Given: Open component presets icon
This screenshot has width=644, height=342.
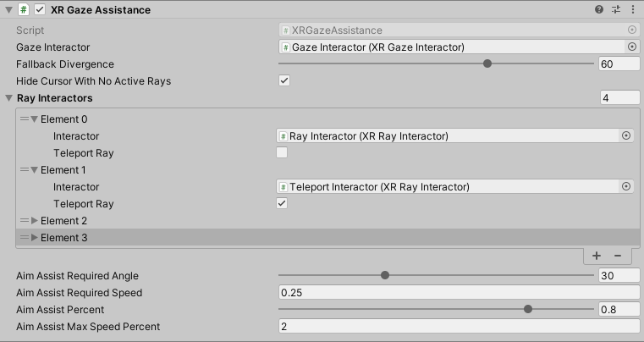Looking at the screenshot, I should [615, 9].
